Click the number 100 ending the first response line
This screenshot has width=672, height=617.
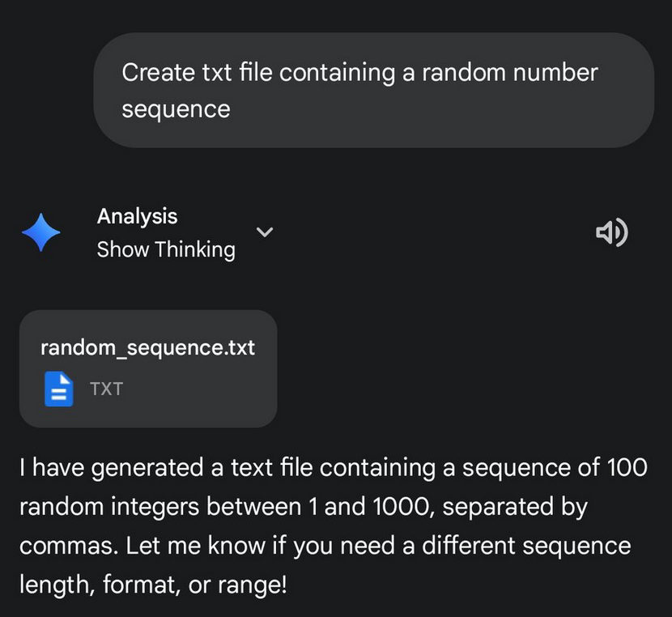626,467
